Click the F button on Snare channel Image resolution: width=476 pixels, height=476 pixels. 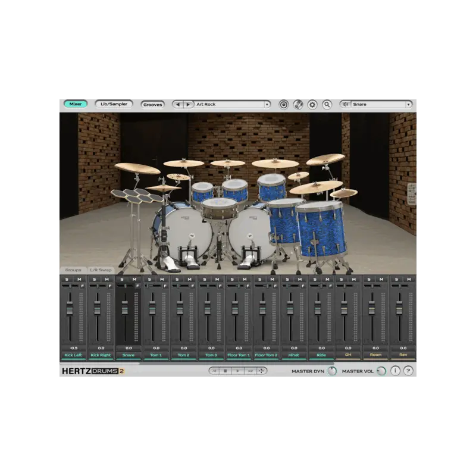click(137, 286)
